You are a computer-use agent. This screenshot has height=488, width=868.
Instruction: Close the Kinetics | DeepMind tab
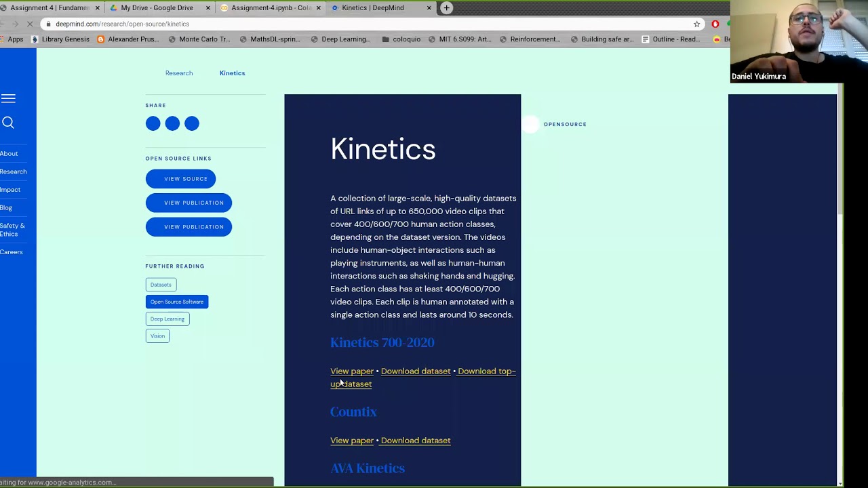pyautogui.click(x=429, y=7)
